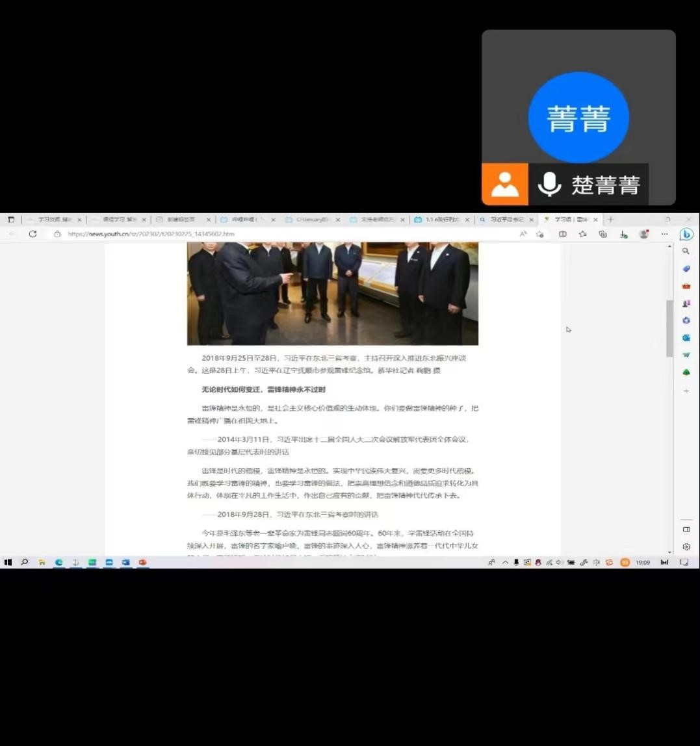The image size is (700, 746).
Task: Toggle the microphone for 楚菁菁
Action: click(x=549, y=185)
